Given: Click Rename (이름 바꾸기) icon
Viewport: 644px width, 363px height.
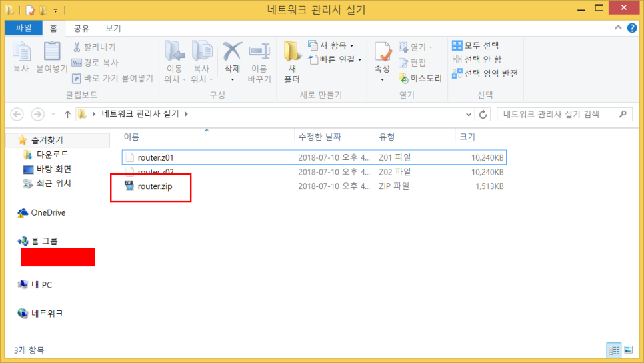Looking at the screenshot, I should pos(259,52).
